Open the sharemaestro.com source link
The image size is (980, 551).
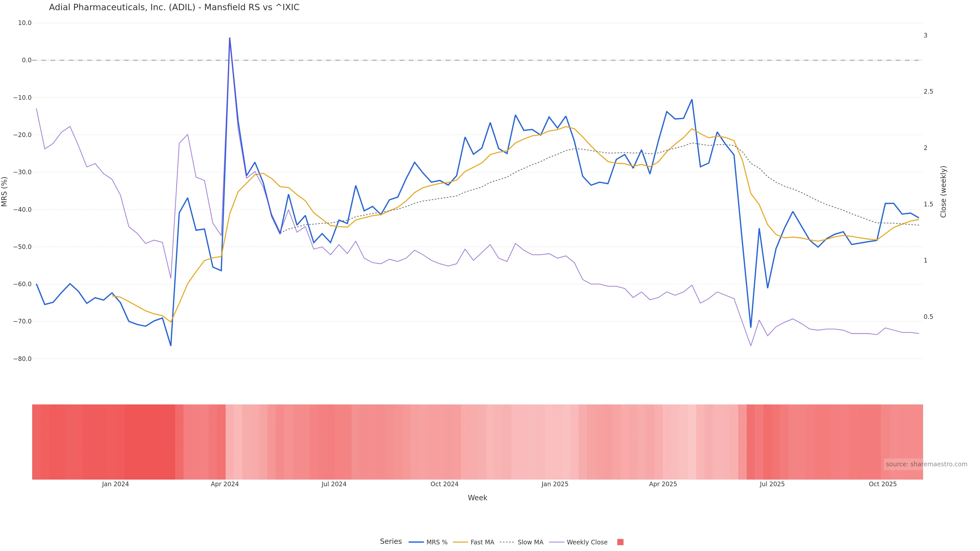click(926, 464)
